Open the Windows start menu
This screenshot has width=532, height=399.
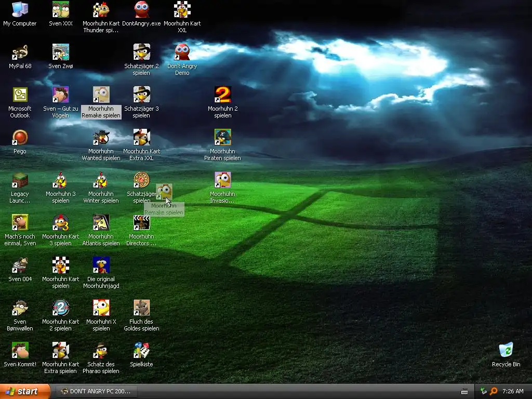[x=25, y=391]
